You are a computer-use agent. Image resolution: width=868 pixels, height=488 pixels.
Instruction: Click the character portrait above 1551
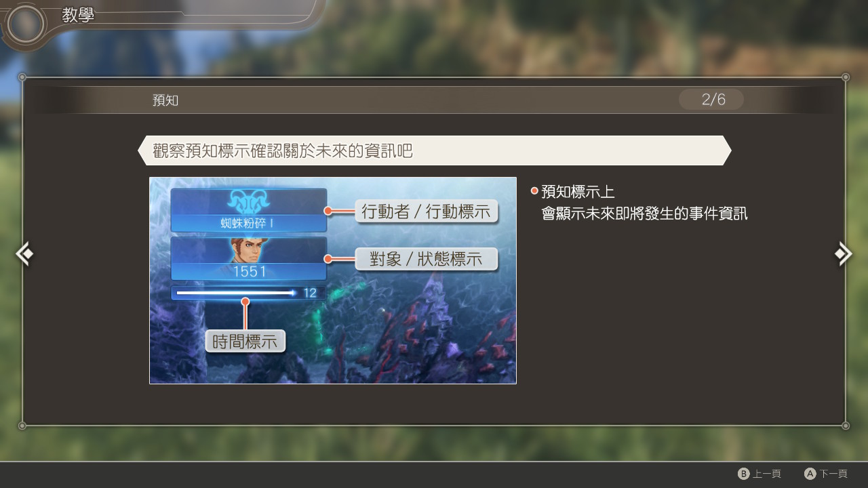point(248,251)
